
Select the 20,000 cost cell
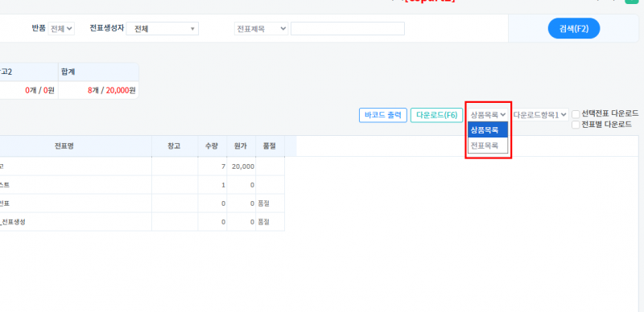click(241, 166)
